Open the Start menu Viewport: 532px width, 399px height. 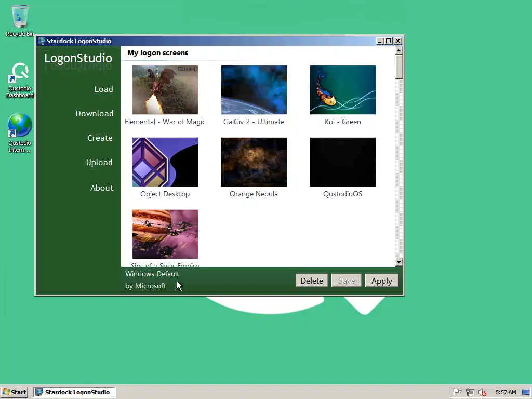click(14, 392)
